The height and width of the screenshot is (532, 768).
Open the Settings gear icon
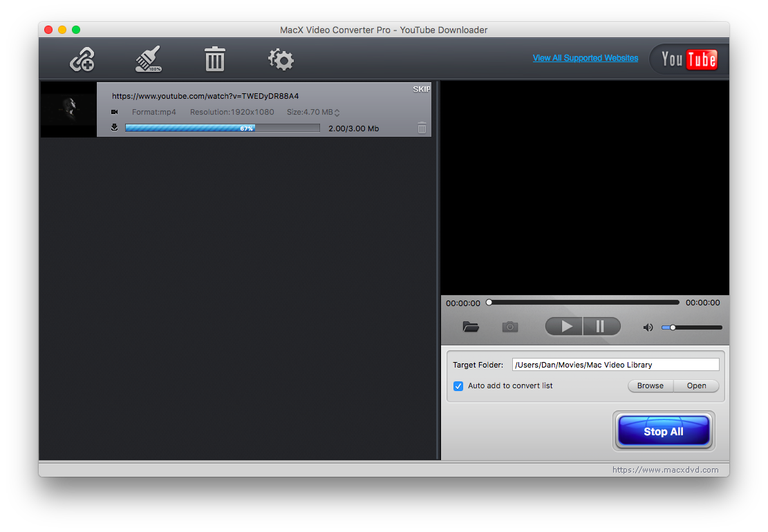coord(281,59)
